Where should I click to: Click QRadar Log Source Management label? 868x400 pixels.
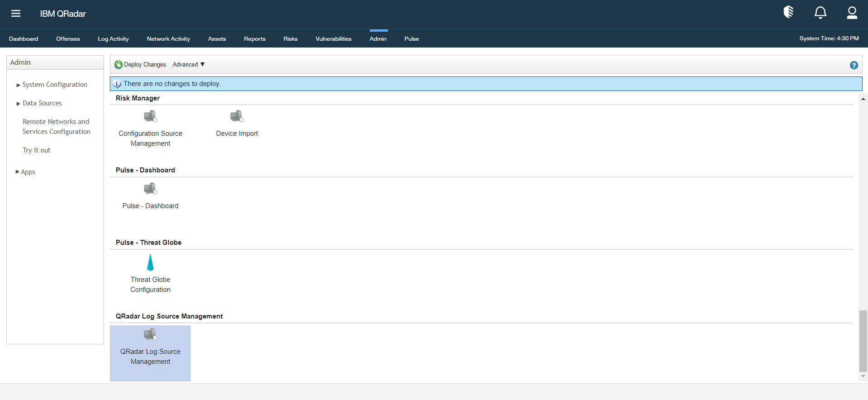[151, 357]
